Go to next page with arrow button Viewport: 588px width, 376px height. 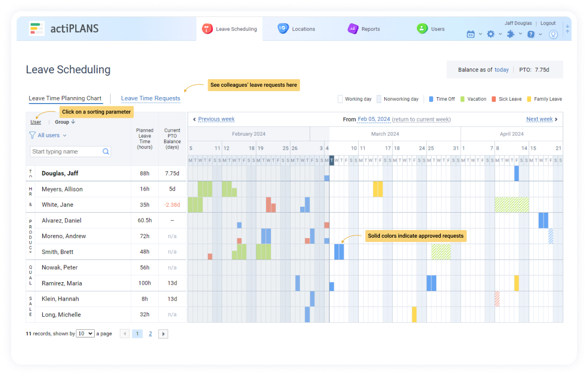click(x=163, y=334)
